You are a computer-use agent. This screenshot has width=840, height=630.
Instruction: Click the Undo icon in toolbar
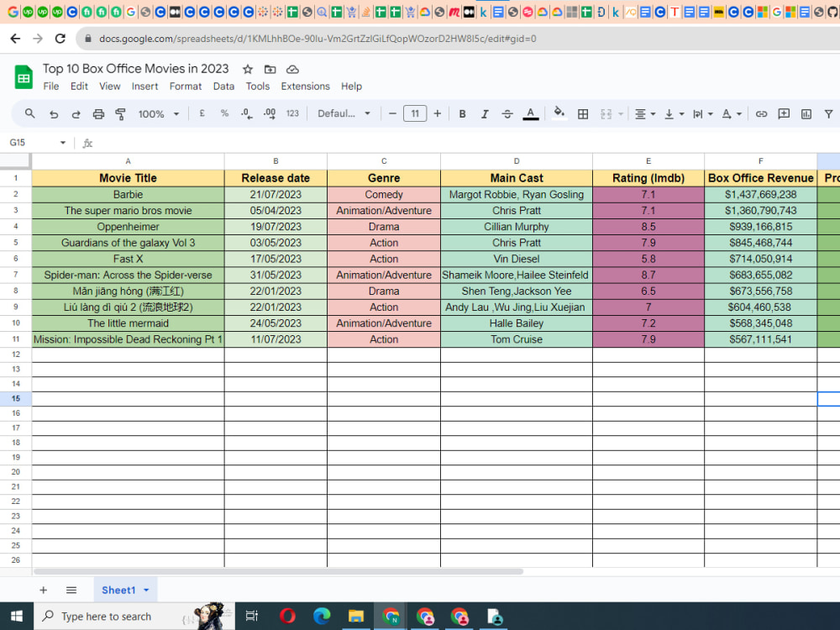click(54, 114)
